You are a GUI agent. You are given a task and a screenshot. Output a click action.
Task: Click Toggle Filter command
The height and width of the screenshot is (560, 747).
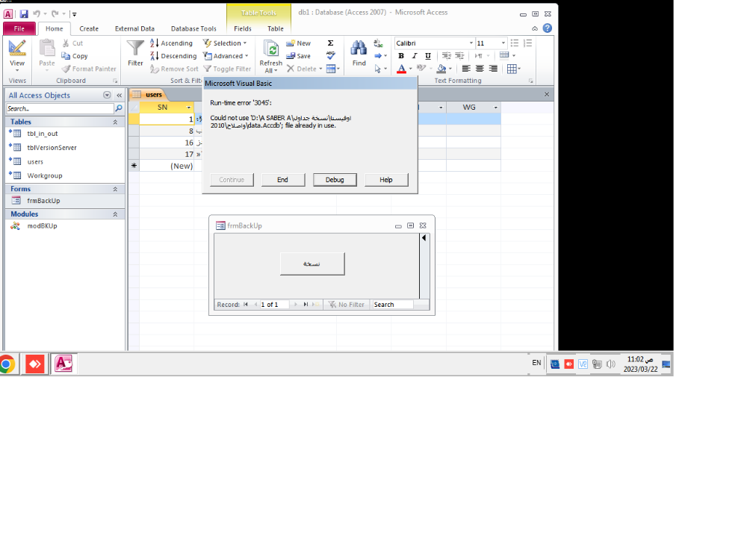(227, 69)
